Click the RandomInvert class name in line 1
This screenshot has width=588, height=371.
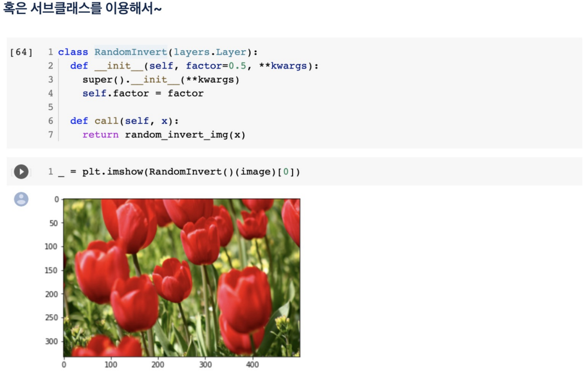pos(131,52)
